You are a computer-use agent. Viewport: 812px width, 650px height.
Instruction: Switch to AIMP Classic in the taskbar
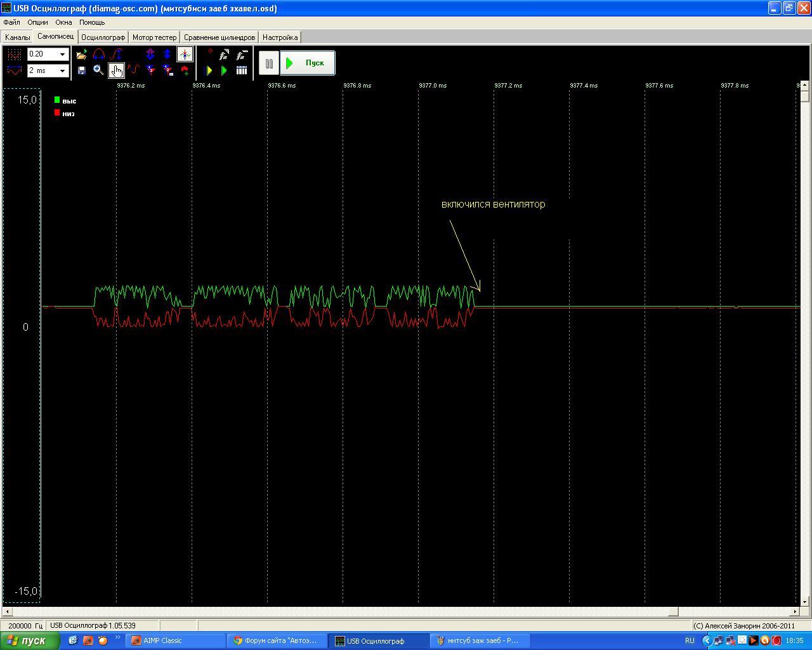tap(176, 640)
